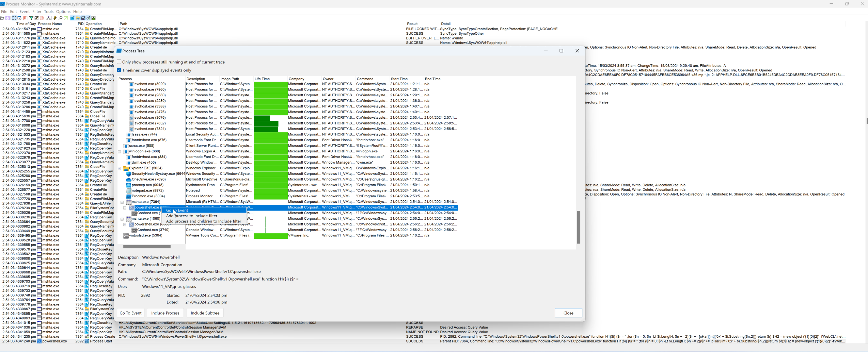Click the Process column horizontal scrollbar thumb
Screen dimensions: 868x352
pos(147,247)
